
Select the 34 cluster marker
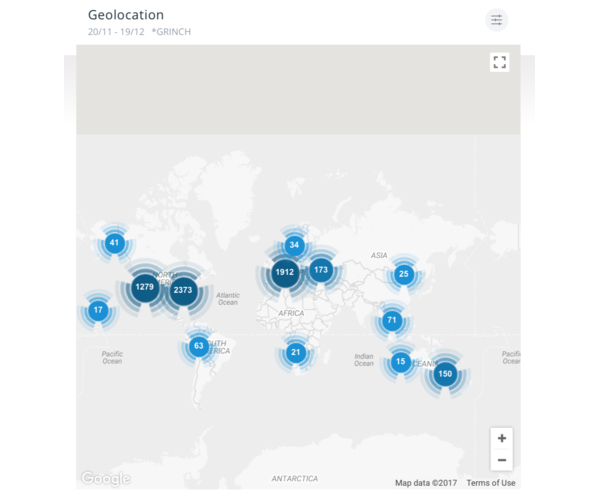294,245
